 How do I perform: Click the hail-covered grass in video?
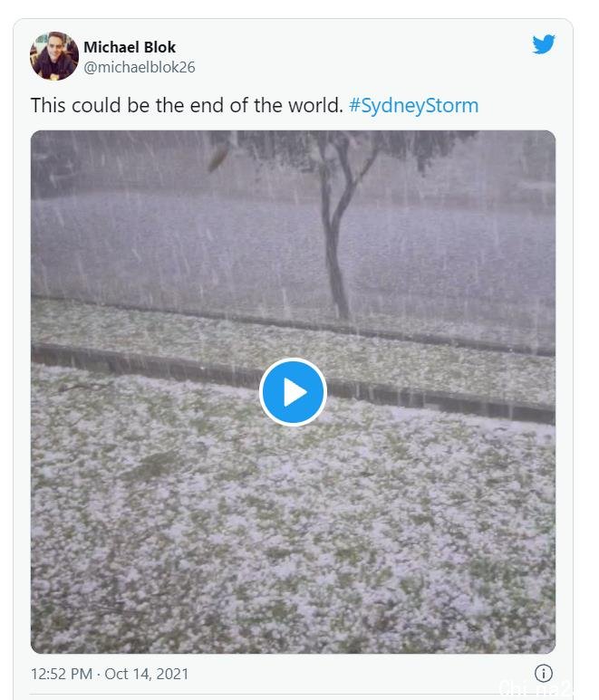coord(293,536)
